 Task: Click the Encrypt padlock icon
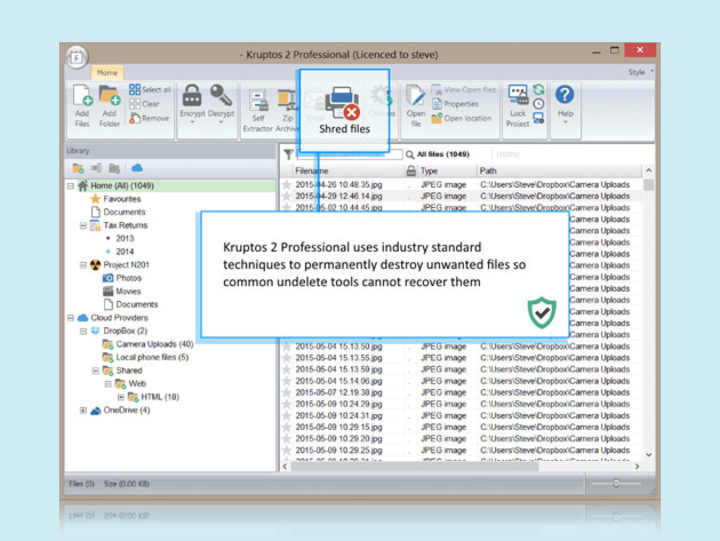[191, 97]
